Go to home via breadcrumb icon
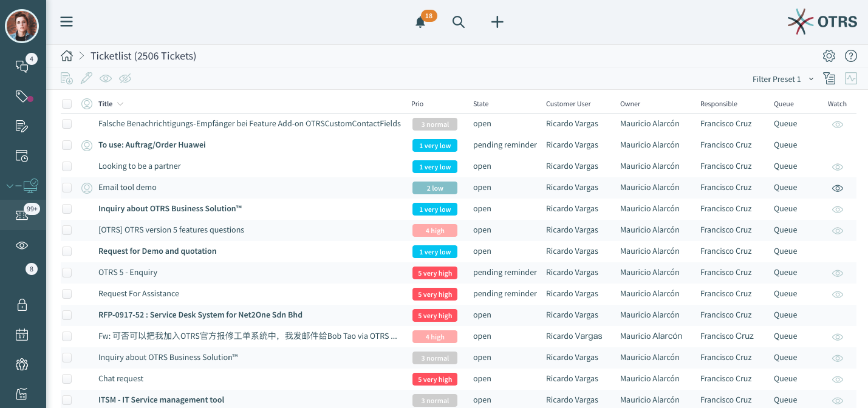 point(67,56)
